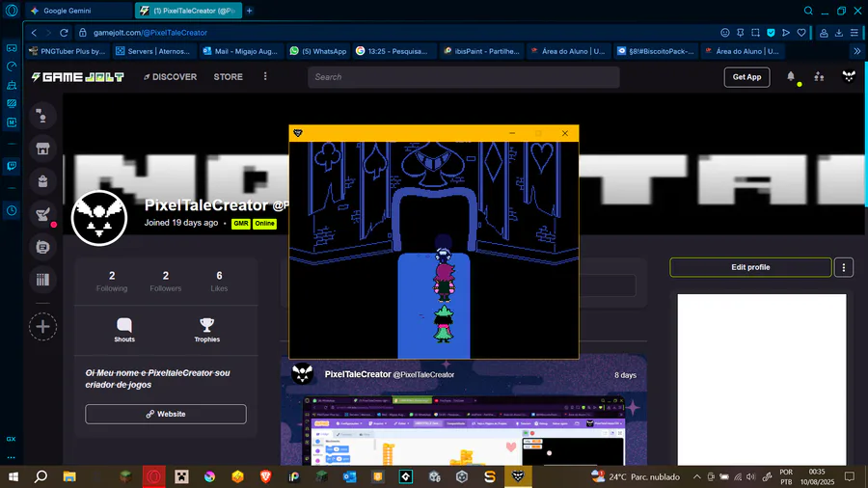Open Brave browser from taskbar

click(x=266, y=476)
